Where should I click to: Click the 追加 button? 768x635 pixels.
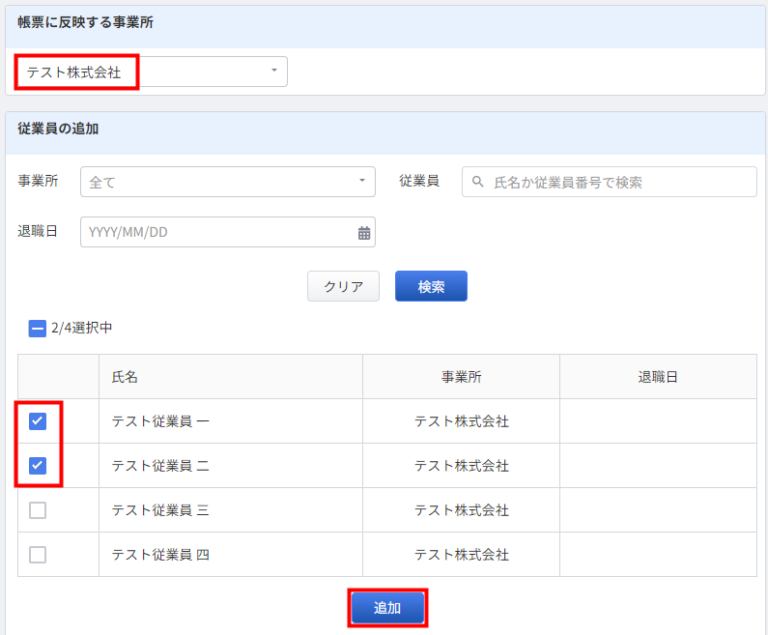pos(387,608)
